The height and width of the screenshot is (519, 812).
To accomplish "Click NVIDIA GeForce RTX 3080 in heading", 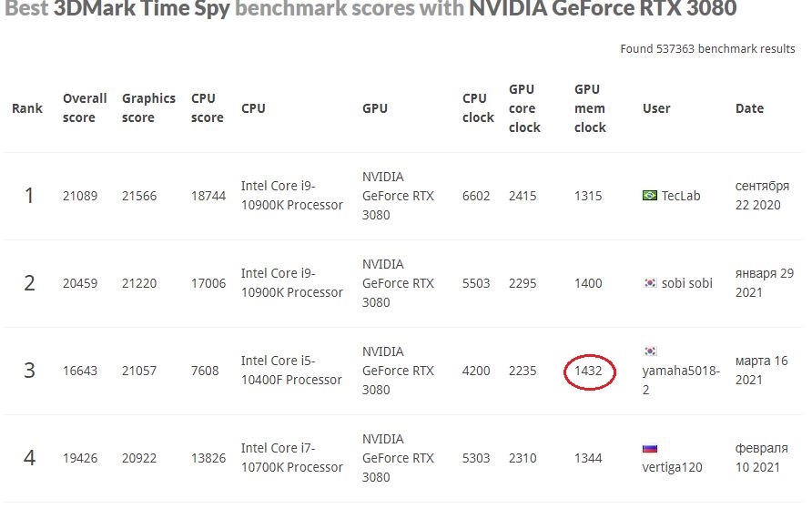I will point(603,10).
